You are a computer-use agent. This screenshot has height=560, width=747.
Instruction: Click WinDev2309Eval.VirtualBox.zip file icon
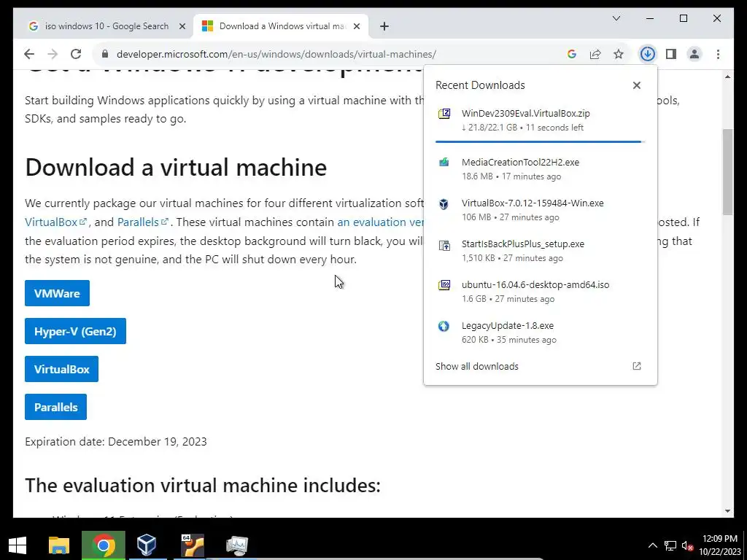[444, 114]
